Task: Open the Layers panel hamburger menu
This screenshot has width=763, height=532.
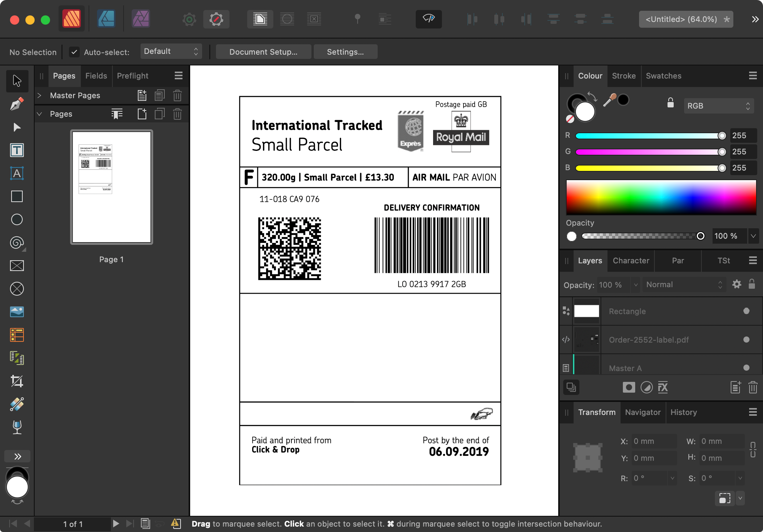Action: pos(753,261)
